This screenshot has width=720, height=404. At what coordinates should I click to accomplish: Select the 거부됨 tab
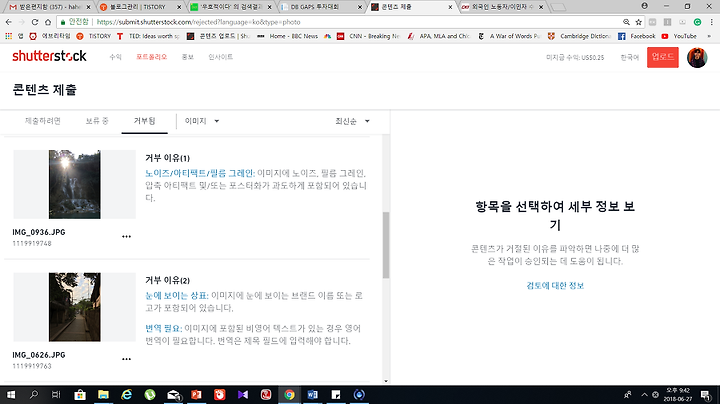pyautogui.click(x=145, y=121)
